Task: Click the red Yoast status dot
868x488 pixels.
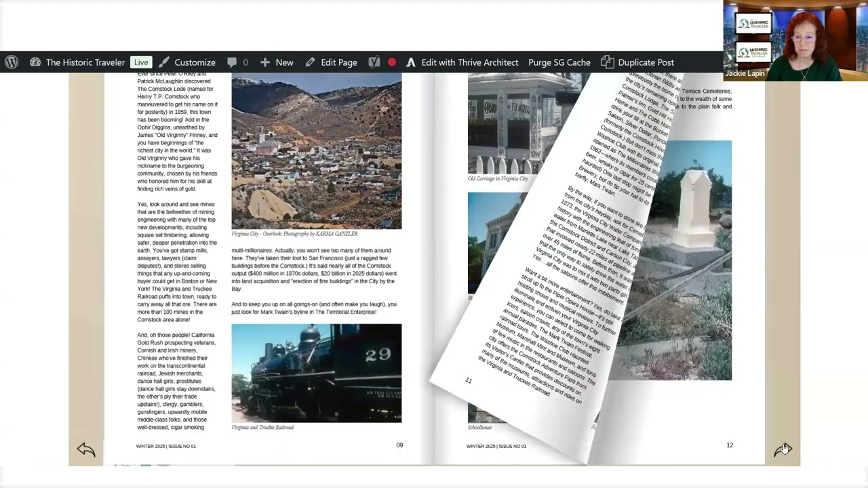Action: (392, 62)
